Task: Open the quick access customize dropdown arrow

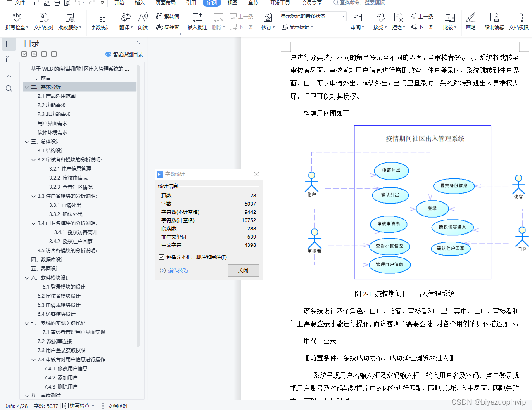Action: [x=102, y=3]
